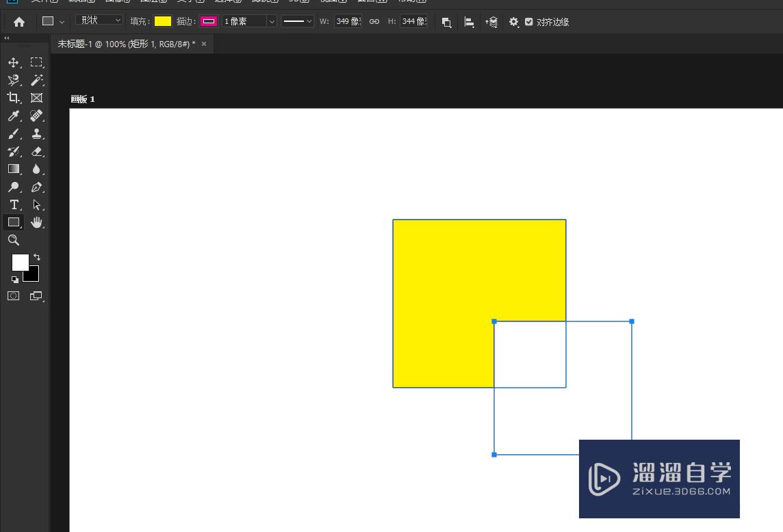Screen dimensions: 783x532
Task: Open the path arrangement icon
Action: click(491, 22)
